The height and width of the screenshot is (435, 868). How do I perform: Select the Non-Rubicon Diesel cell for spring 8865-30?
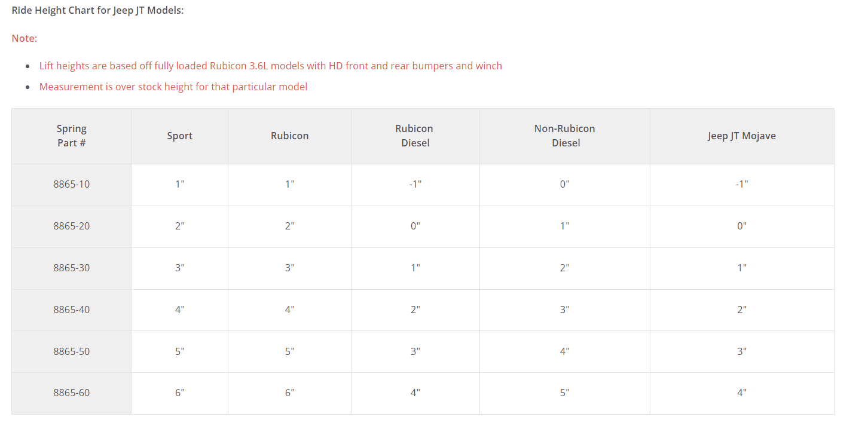tap(565, 268)
